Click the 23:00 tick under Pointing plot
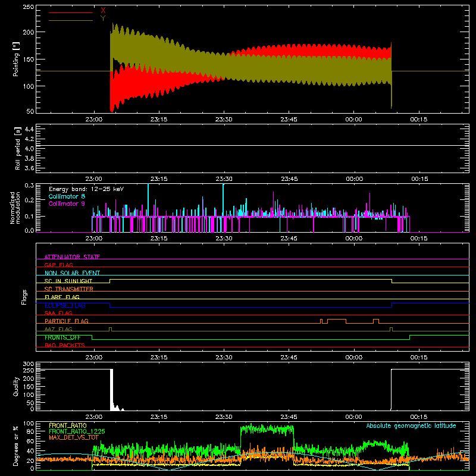 [x=93, y=120]
